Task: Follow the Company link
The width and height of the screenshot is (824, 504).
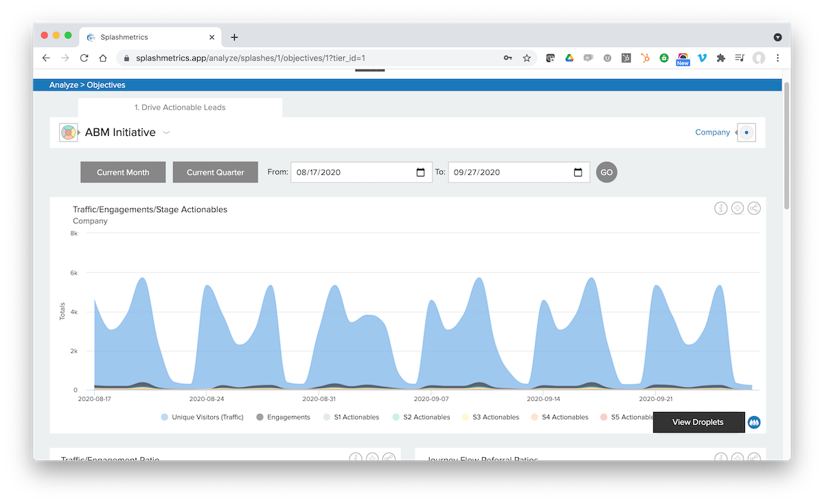Action: click(712, 133)
